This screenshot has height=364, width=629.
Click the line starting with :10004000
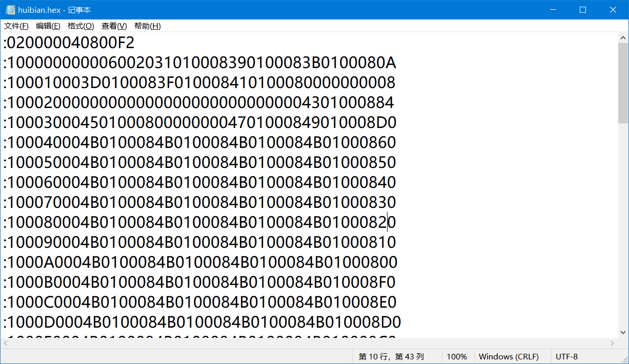click(200, 142)
